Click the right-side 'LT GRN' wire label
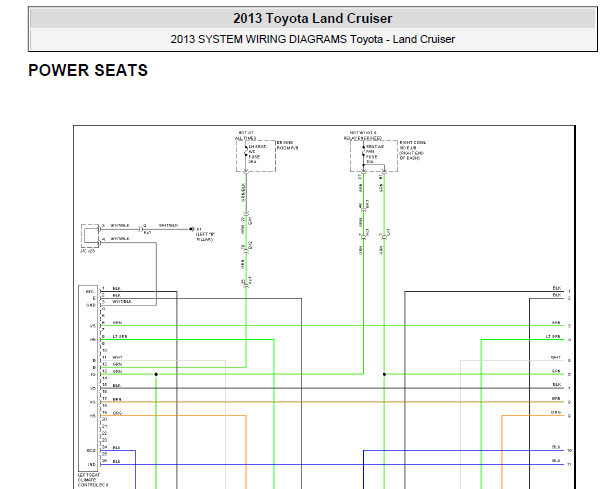 (x=553, y=336)
